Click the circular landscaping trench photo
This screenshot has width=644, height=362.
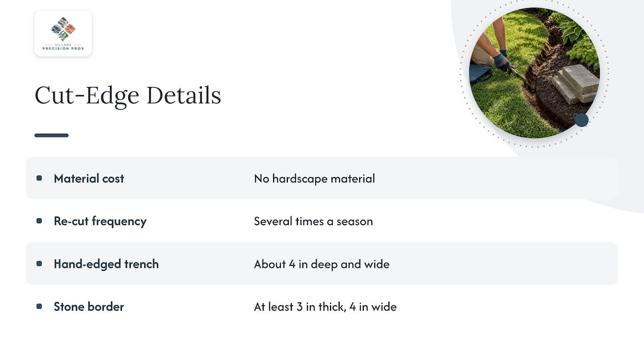(x=534, y=73)
